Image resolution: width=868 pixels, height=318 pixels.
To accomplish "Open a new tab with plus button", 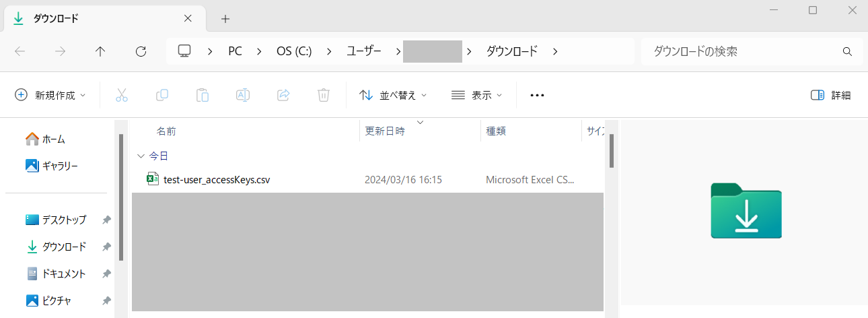I will pos(225,19).
